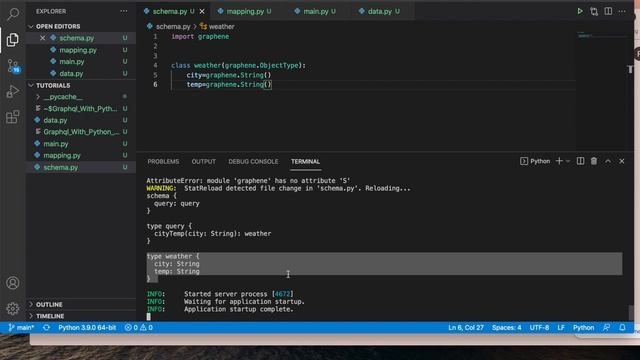This screenshot has height=360, width=640.
Task: Switch to the Output tab
Action: [204, 162]
